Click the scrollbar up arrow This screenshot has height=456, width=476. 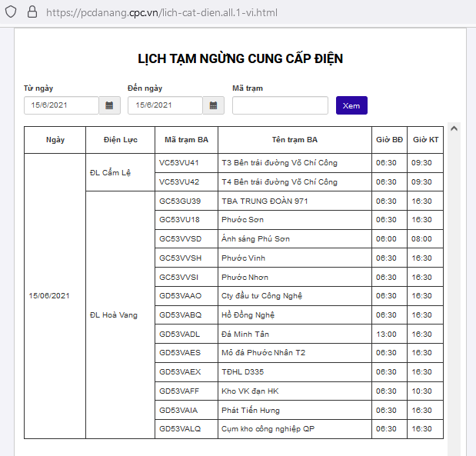454,128
